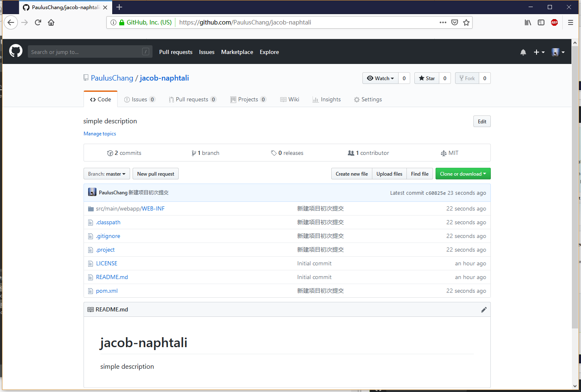
Task: Click the browser forward arrow
Action: click(25, 22)
